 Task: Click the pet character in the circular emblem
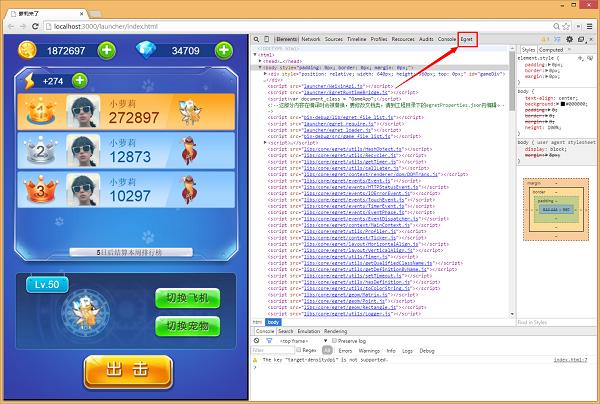(86, 313)
